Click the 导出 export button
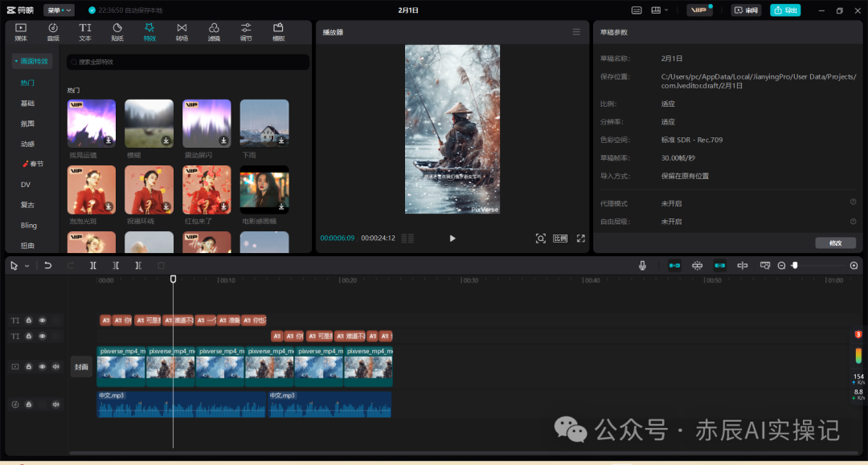Screen dimensions: 868x465 point(785,10)
